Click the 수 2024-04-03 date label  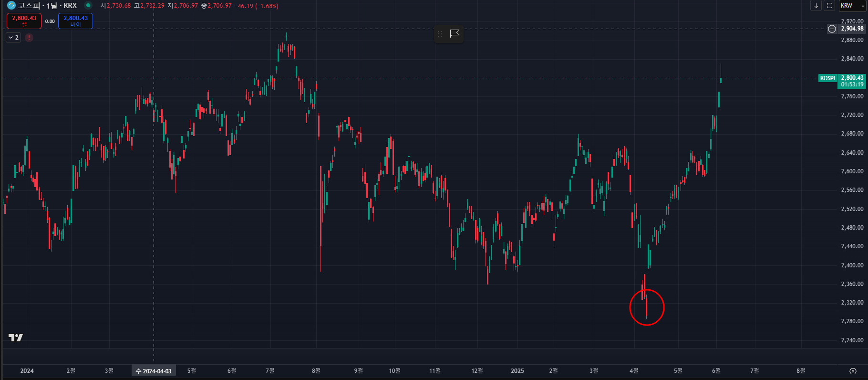click(x=154, y=371)
